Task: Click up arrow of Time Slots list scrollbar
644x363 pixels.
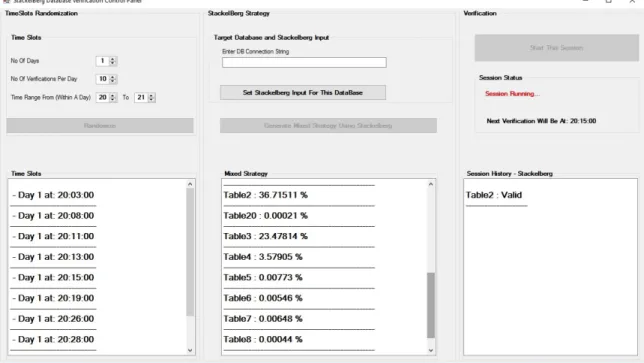Action: point(190,184)
